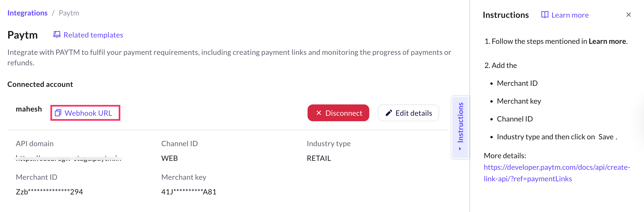
Task: Click the book icon next to Learn more
Action: [545, 15]
